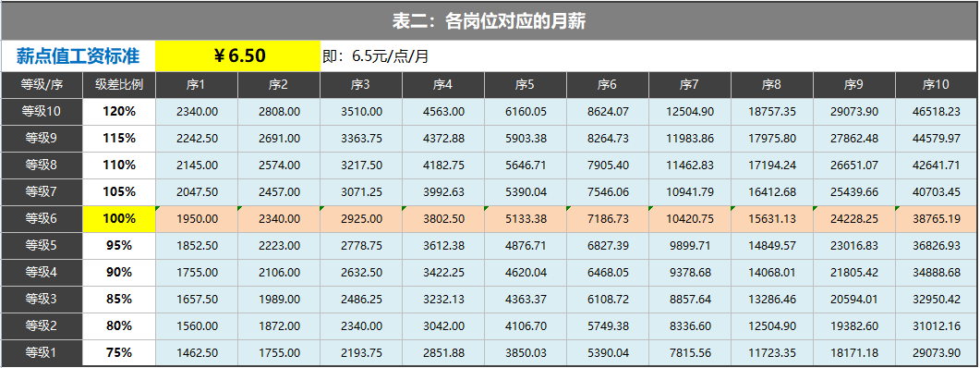The width and height of the screenshot is (980, 368).
Task: Click the cell with value 16412.68
Action: pyautogui.click(x=772, y=192)
